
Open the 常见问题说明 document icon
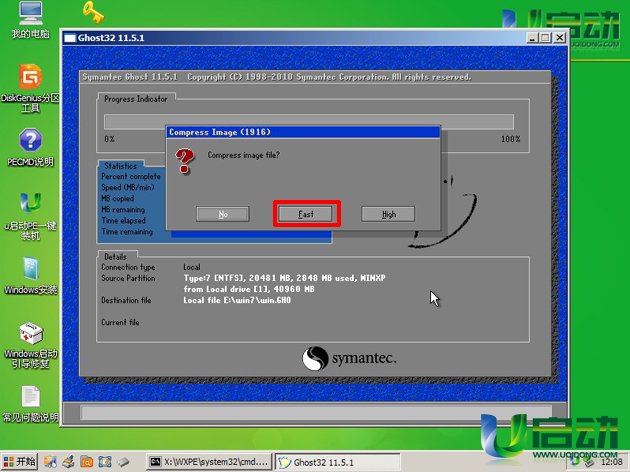31,404
